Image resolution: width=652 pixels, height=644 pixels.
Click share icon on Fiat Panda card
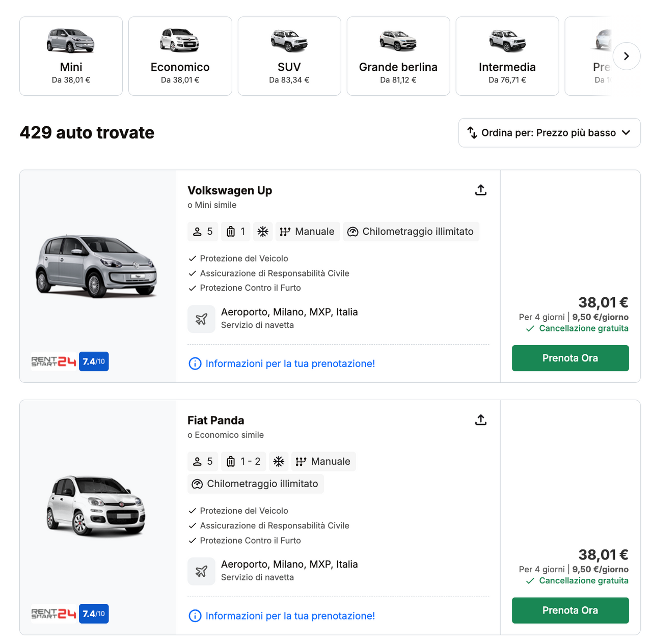tap(481, 420)
